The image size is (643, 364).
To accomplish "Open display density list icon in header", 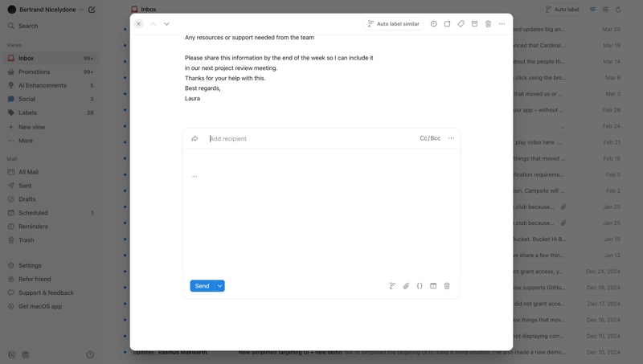I will [605, 10].
